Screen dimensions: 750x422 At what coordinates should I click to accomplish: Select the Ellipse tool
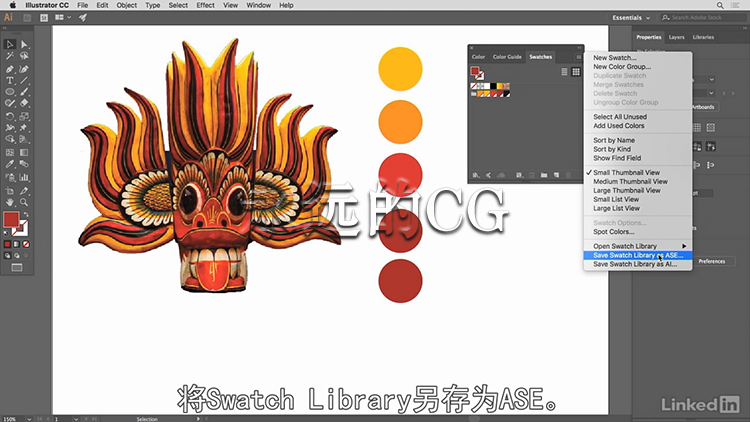tap(10, 92)
